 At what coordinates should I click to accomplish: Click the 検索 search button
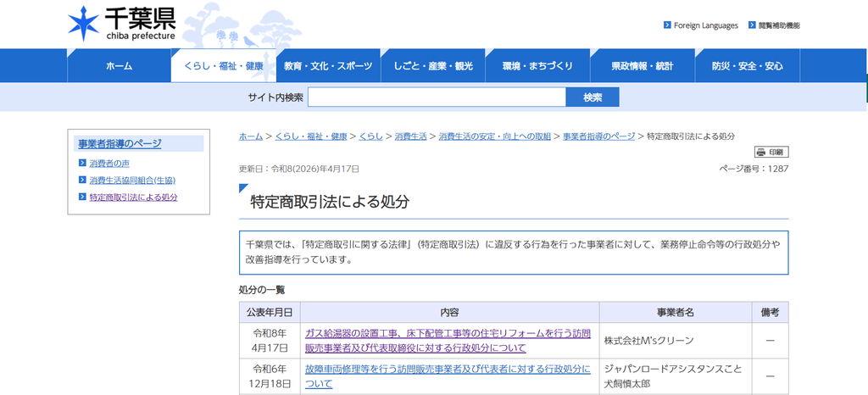pyautogui.click(x=593, y=97)
